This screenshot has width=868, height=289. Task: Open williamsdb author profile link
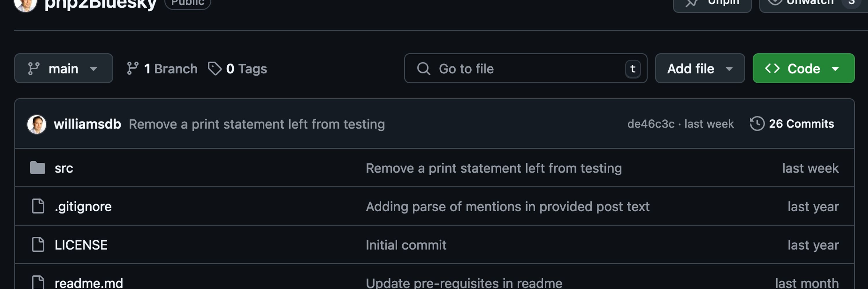87,124
